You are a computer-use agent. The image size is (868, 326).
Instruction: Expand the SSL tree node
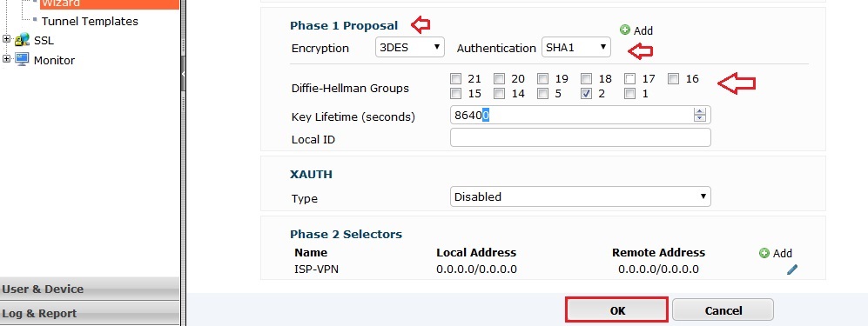pyautogui.click(x=7, y=40)
